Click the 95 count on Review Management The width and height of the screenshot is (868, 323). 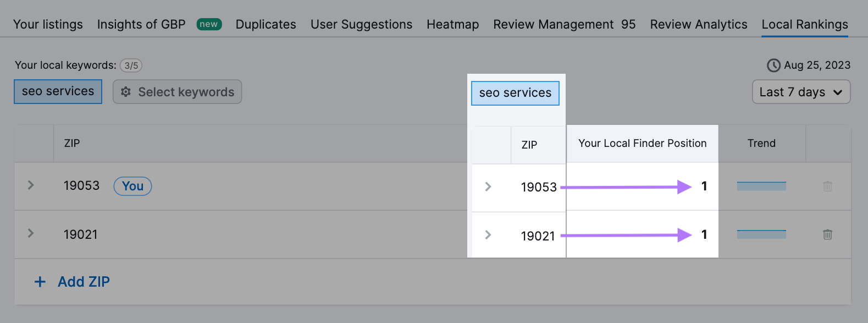pos(628,24)
